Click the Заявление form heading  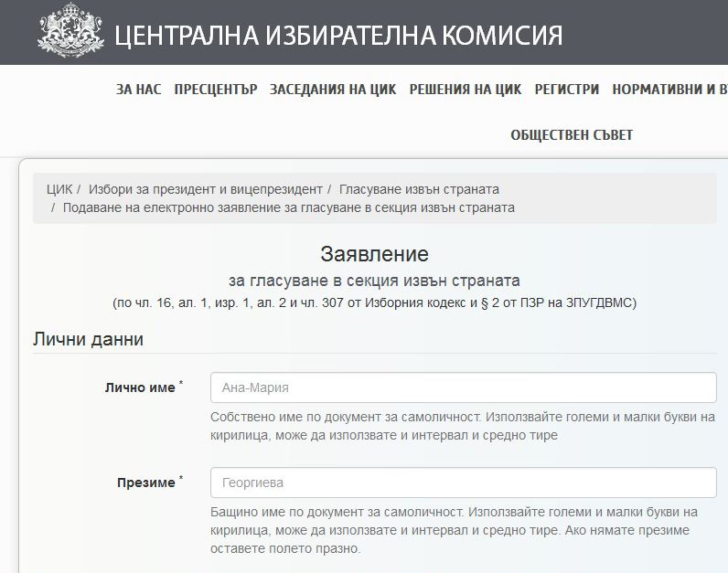click(374, 254)
